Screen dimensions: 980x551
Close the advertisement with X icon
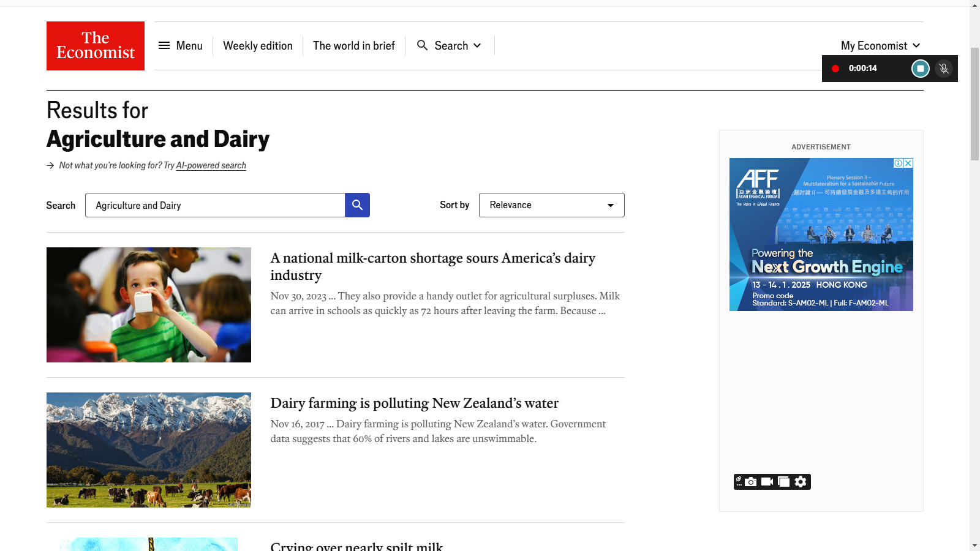pyautogui.click(x=908, y=163)
